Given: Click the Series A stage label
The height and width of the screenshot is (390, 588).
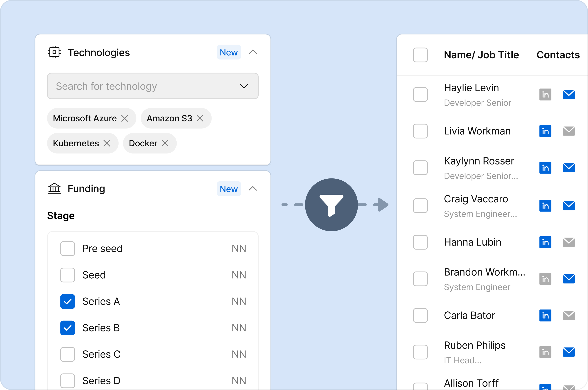Looking at the screenshot, I should 101,301.
